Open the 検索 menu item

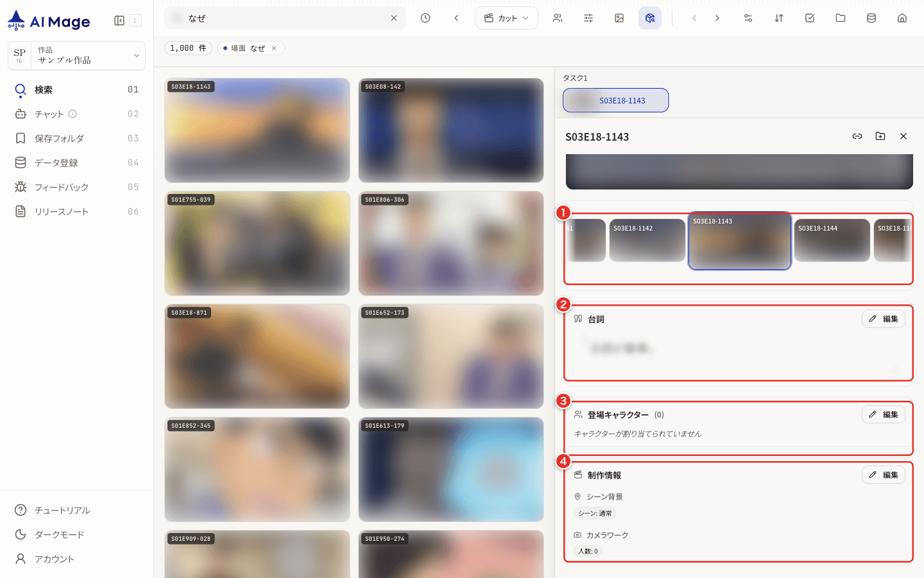(76, 90)
